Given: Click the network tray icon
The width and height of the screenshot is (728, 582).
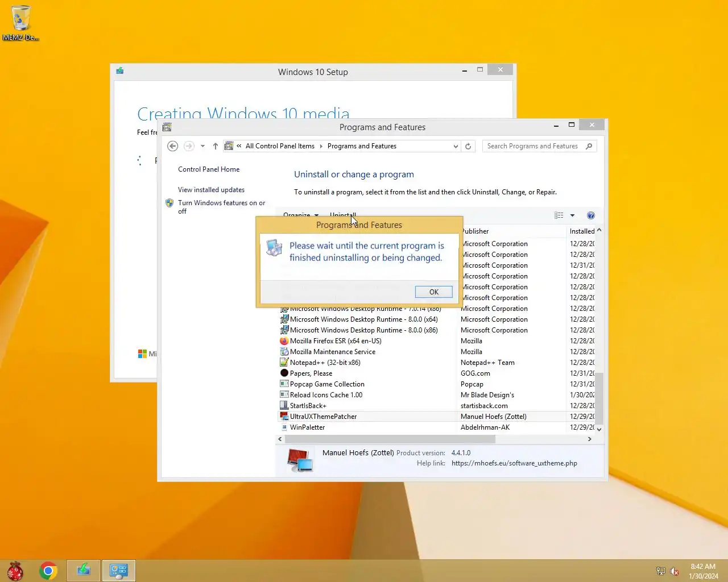Looking at the screenshot, I should coord(660,571).
